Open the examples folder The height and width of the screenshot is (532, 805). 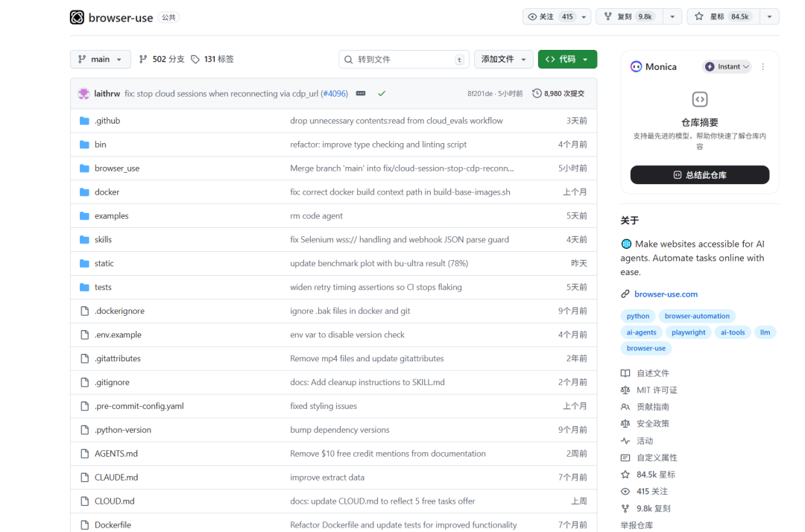[x=111, y=216]
